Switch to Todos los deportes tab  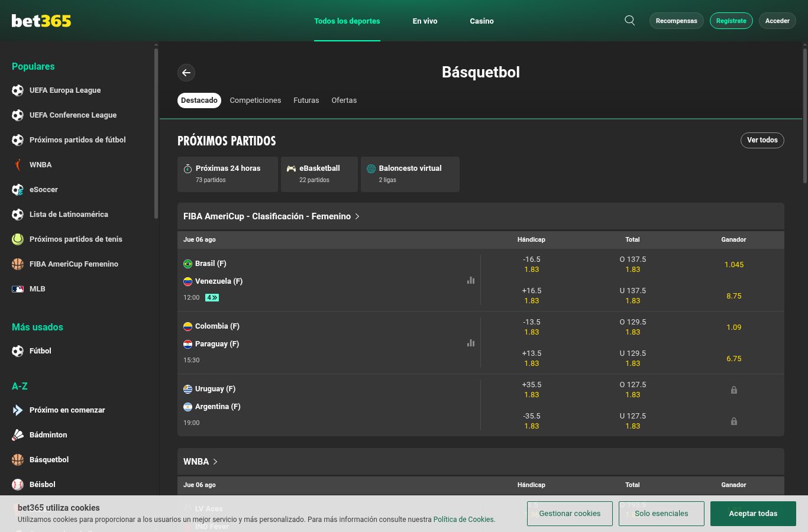coord(347,21)
